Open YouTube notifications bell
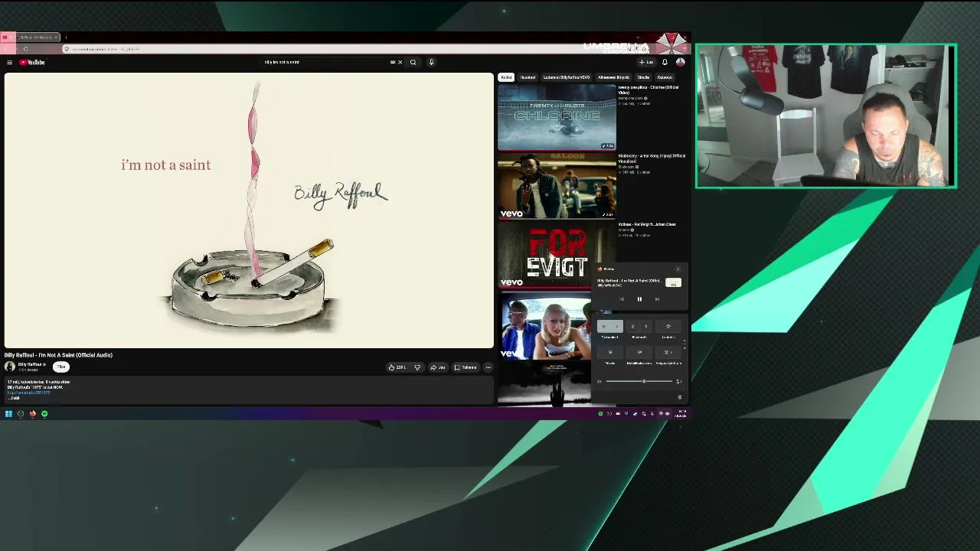This screenshot has width=980, height=551. pyautogui.click(x=665, y=63)
